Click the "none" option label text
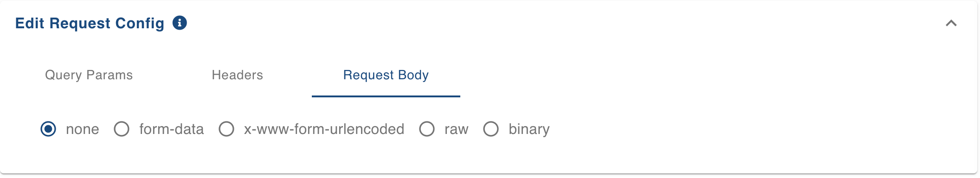Viewport: 980px width, 178px height. (83, 129)
